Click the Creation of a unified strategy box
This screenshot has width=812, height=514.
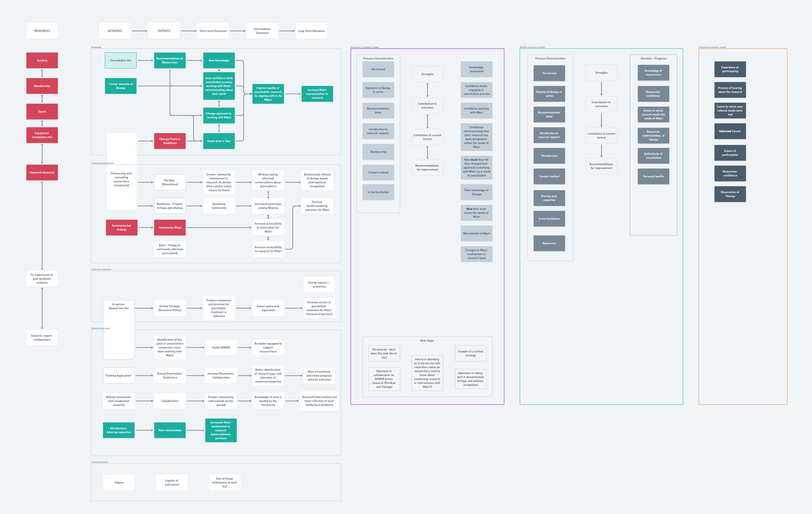click(x=471, y=353)
